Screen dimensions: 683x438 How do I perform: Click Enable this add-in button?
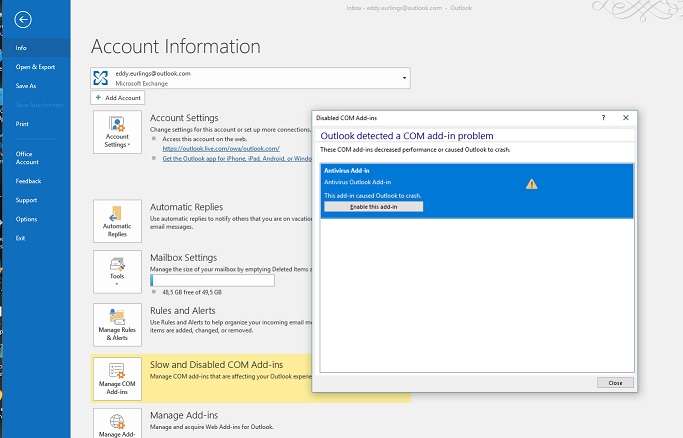tap(373, 207)
